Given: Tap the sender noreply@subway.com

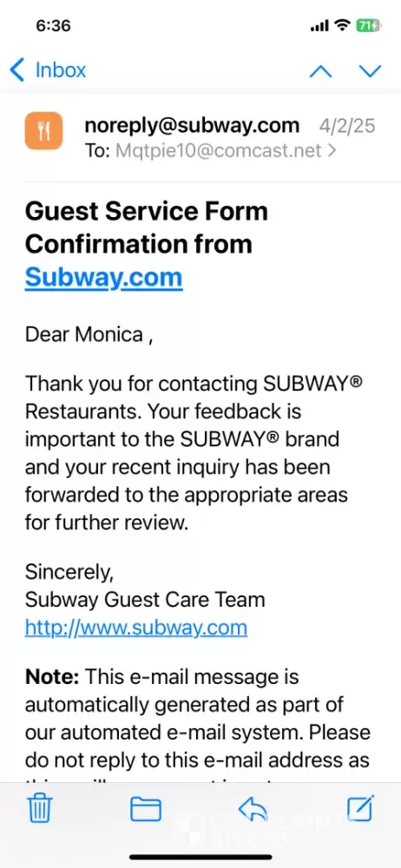Looking at the screenshot, I should (192, 125).
